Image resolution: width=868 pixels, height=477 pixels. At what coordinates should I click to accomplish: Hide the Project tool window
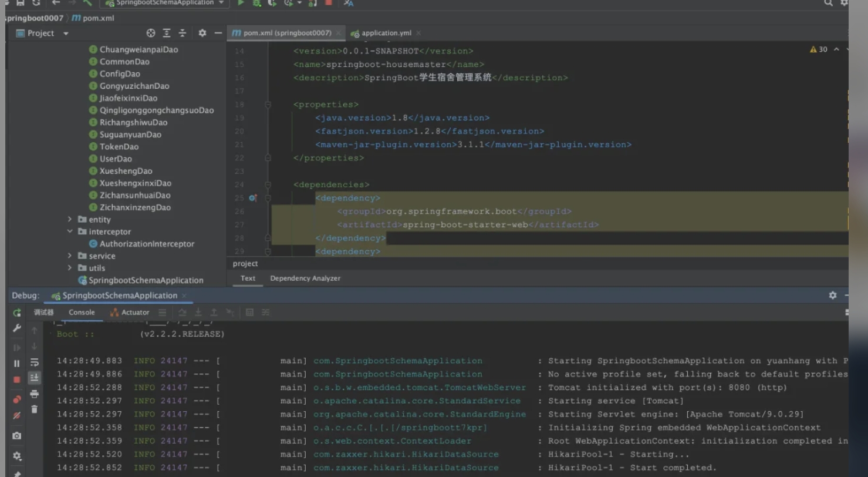[218, 33]
